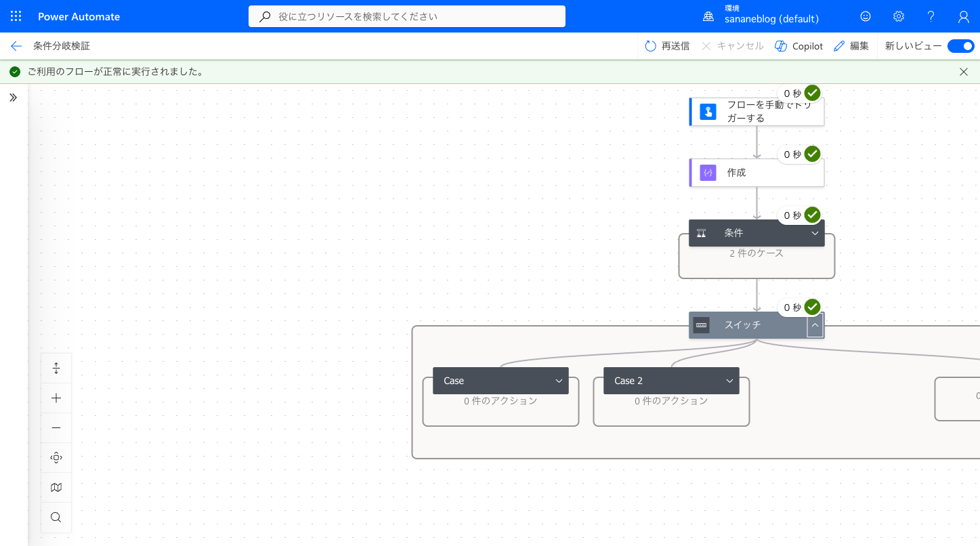Zoom in with the plus icon
The width and height of the screenshot is (980, 546).
(56, 398)
